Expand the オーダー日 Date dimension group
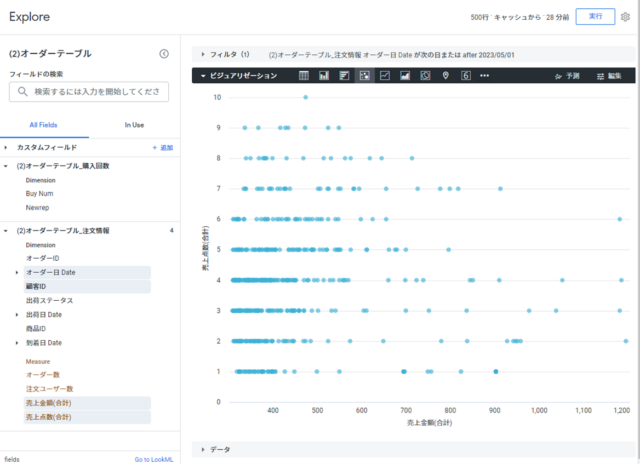Viewport: 640px width, 464px height. [17, 272]
